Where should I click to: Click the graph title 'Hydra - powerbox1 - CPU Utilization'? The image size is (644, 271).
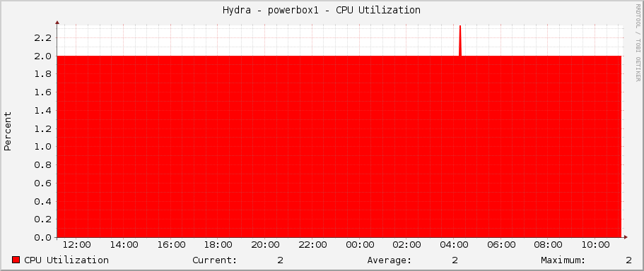322,11
